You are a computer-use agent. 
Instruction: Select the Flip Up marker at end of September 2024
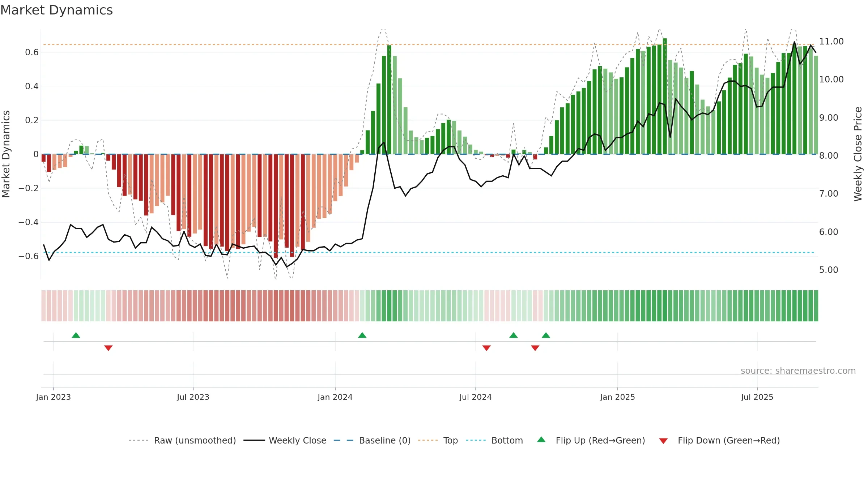pyautogui.click(x=546, y=335)
